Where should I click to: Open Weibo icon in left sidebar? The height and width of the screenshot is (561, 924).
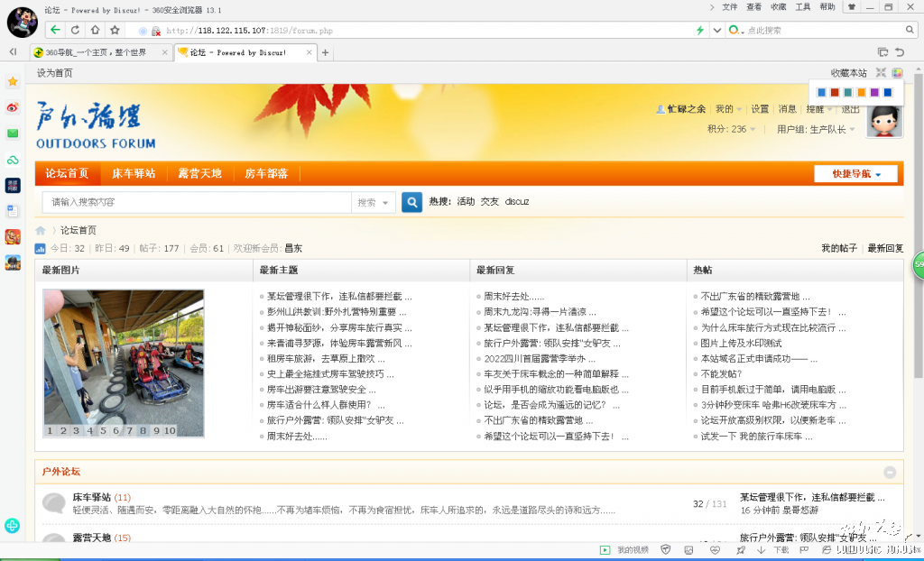point(13,108)
